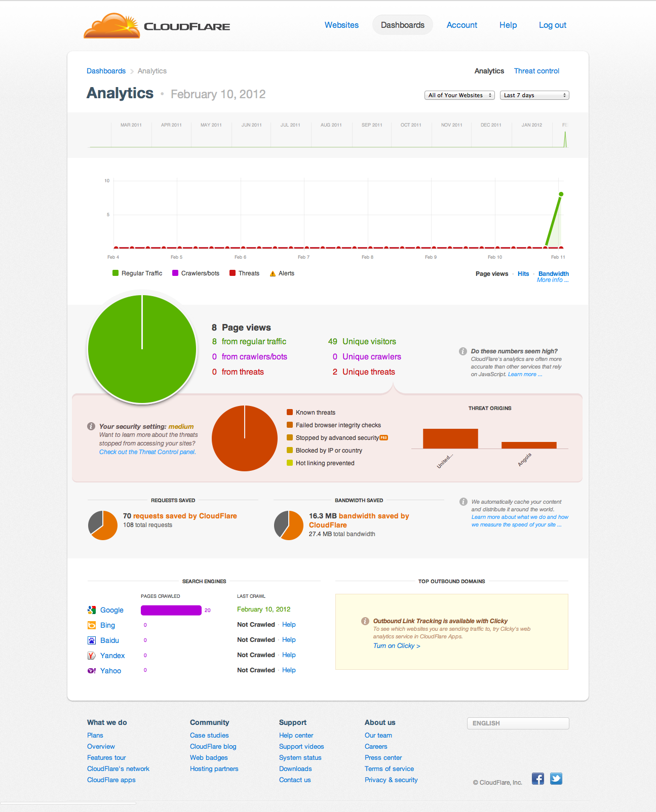Viewport: 656px width, 812px height.
Task: Open the Google search engine link
Action: point(112,610)
